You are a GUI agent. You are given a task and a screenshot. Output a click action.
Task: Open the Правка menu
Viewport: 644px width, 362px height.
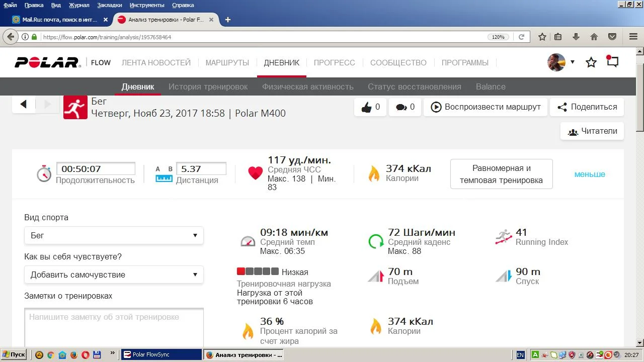pyautogui.click(x=34, y=5)
